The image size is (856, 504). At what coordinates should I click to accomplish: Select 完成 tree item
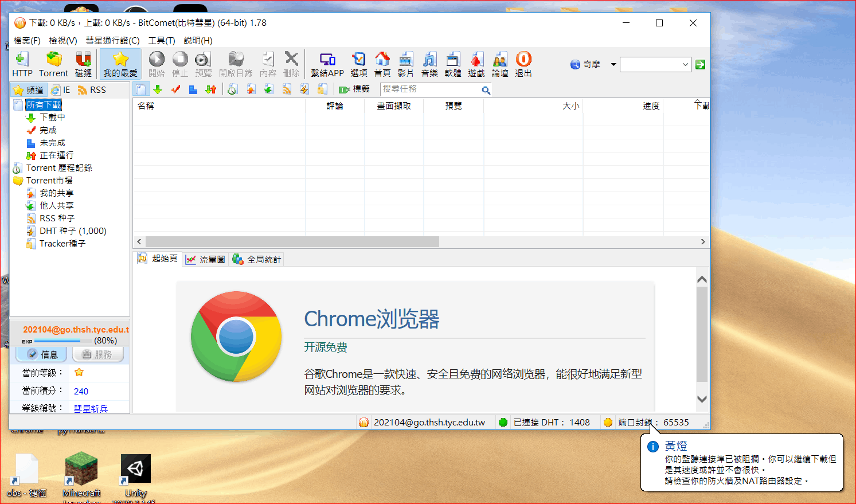point(48,130)
